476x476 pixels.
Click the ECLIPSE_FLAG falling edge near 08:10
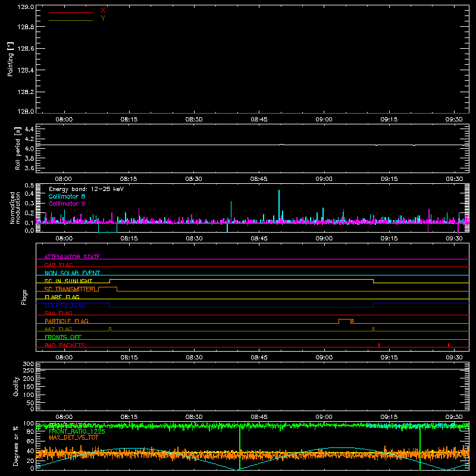[x=109, y=305]
